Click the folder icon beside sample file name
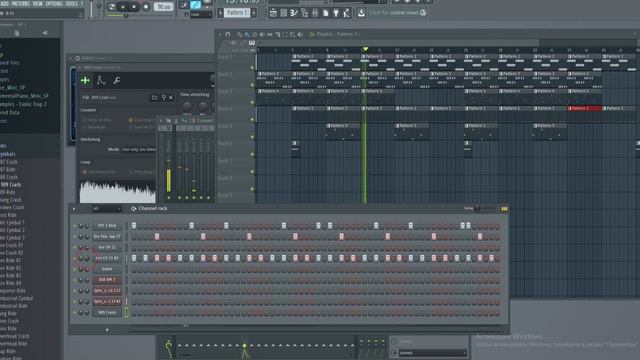 [x=154, y=98]
